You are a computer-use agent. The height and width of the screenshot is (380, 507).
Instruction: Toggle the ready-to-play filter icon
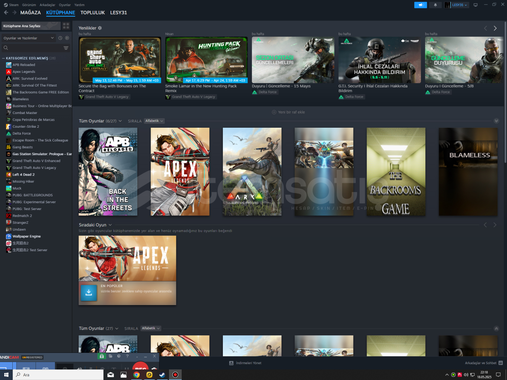point(67,38)
